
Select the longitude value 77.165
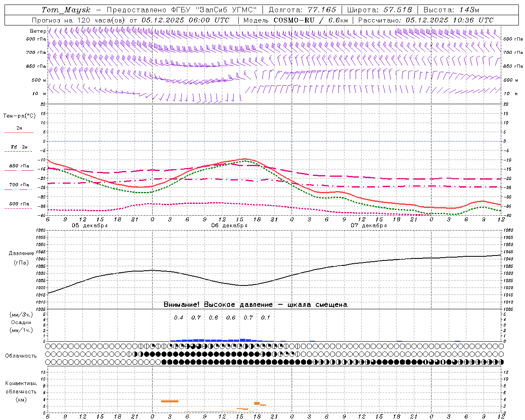tap(320, 10)
